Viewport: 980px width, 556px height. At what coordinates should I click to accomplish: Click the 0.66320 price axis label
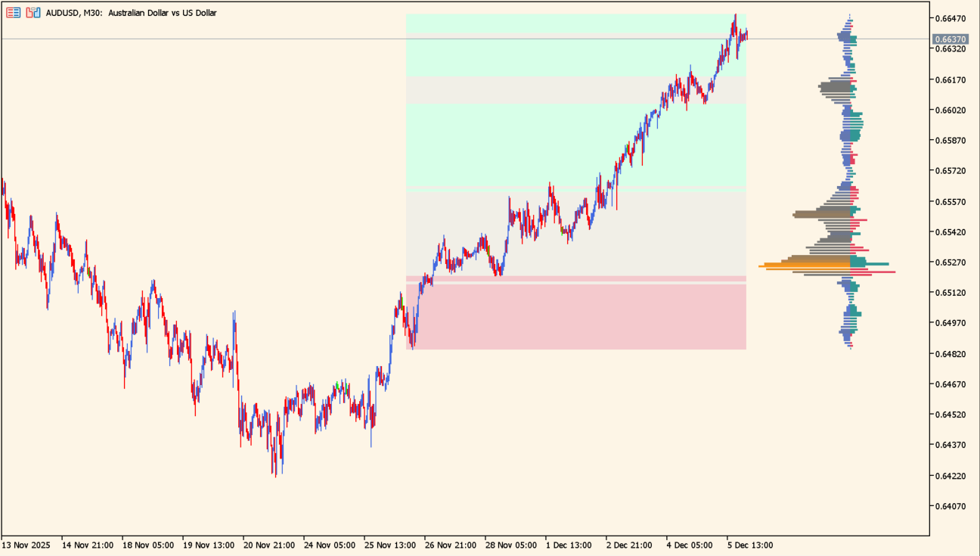click(x=951, y=49)
